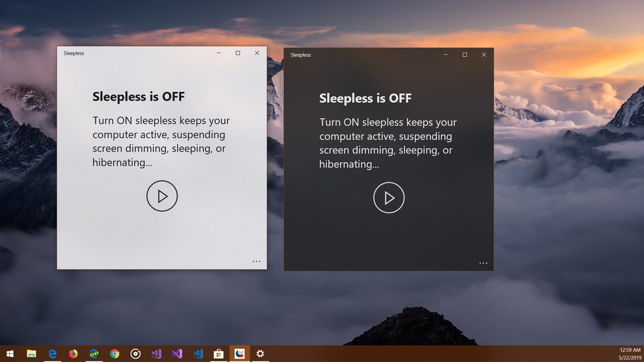Image resolution: width=644 pixels, height=362 pixels.
Task: Open the See More ellipsis in light window
Action: 256,261
